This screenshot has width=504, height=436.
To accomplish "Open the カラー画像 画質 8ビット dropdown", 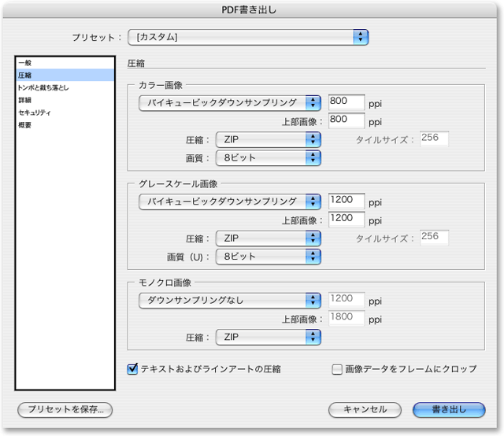I will (x=268, y=157).
